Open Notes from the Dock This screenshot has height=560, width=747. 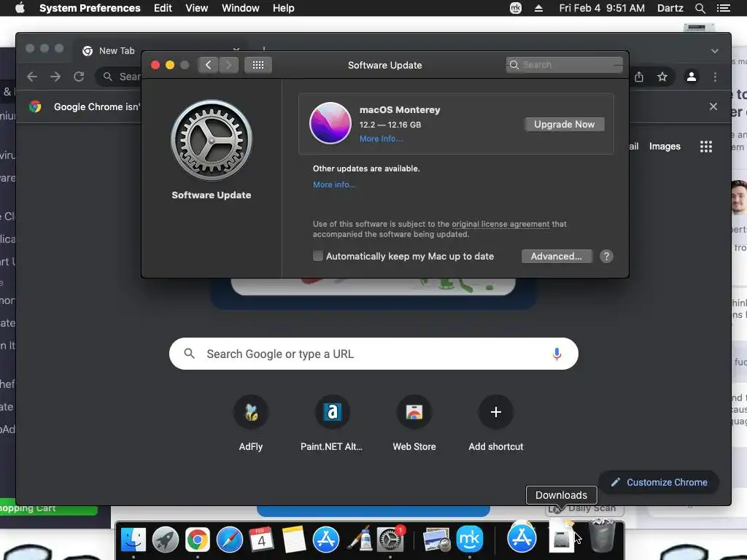294,540
